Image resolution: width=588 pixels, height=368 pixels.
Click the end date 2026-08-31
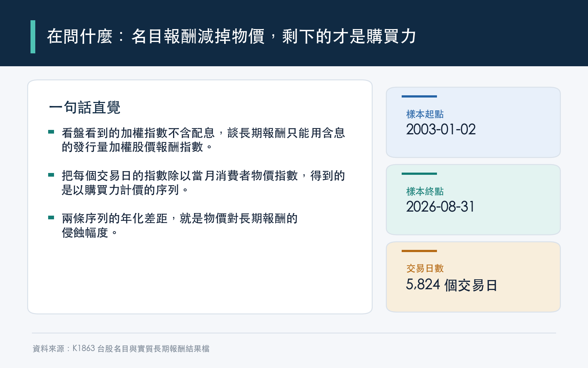click(440, 207)
